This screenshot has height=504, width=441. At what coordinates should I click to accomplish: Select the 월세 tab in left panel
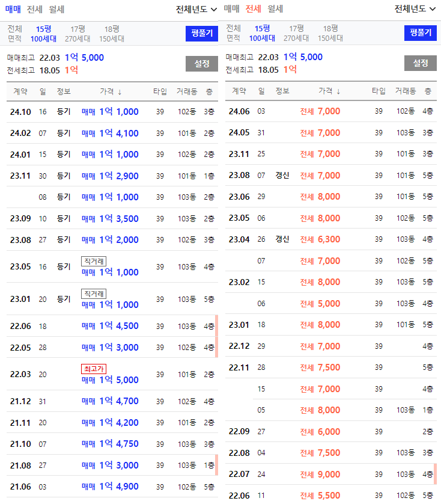point(56,9)
